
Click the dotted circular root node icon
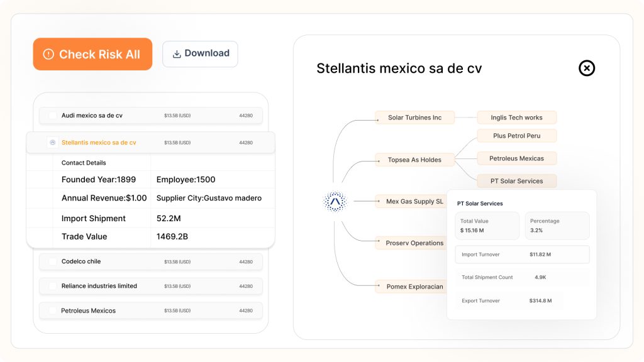click(335, 202)
